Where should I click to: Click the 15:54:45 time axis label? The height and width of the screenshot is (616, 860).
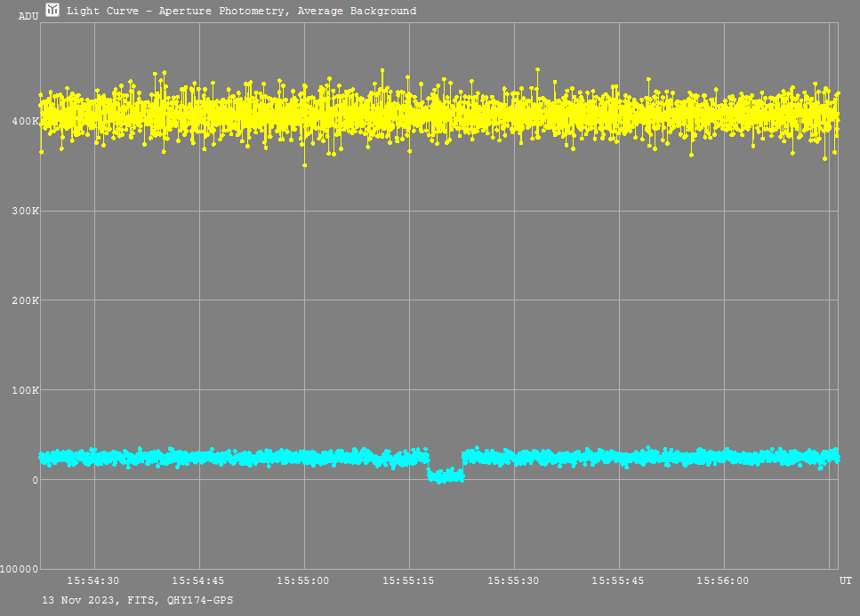tap(198, 580)
